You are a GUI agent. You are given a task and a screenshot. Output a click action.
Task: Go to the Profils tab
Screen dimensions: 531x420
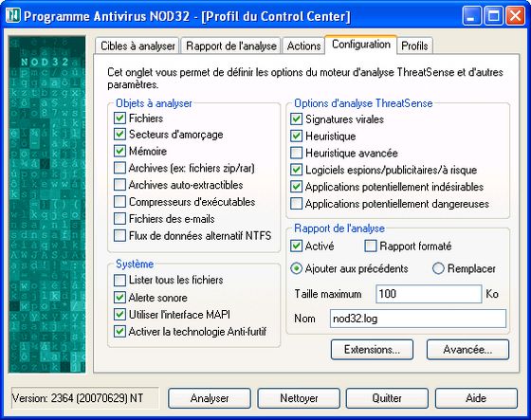click(x=414, y=46)
